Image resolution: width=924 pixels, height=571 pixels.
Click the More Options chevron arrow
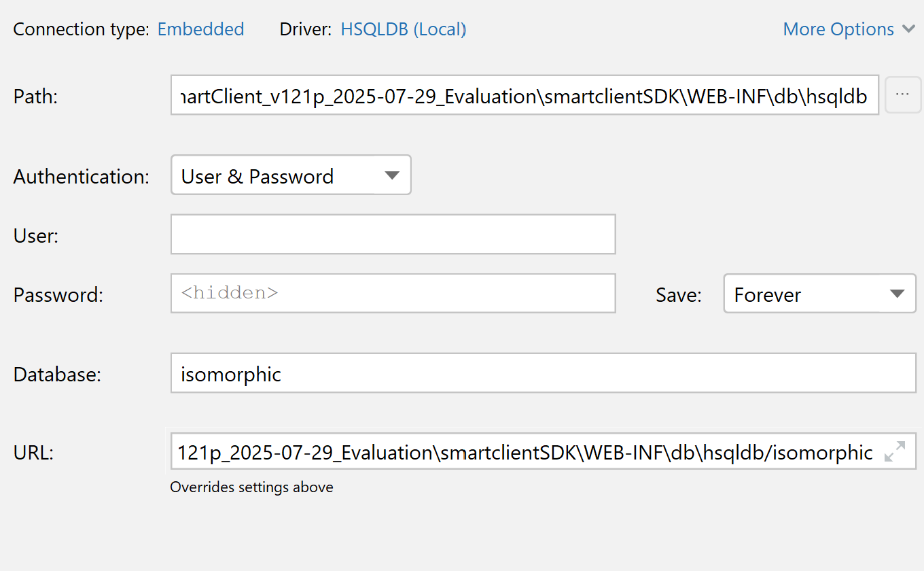pos(908,29)
